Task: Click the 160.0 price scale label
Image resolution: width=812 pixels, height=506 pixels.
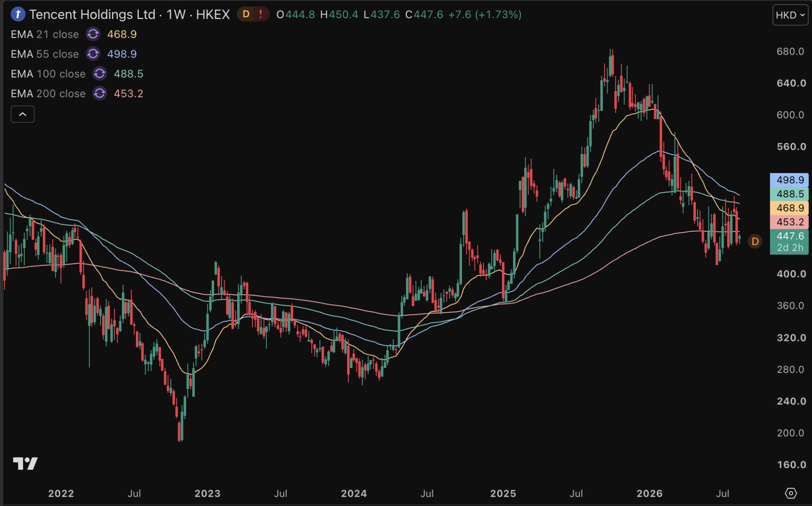Action: pos(791,465)
